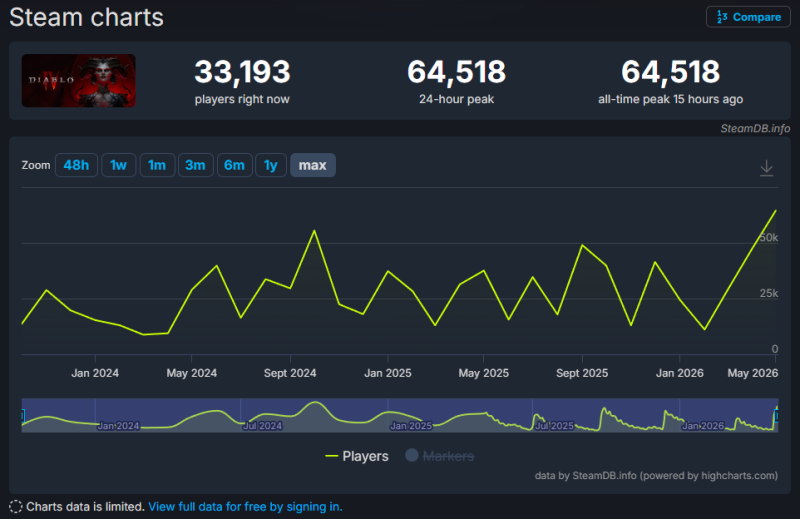Click the right navigator range handle
The height and width of the screenshot is (519, 800).
(777, 415)
